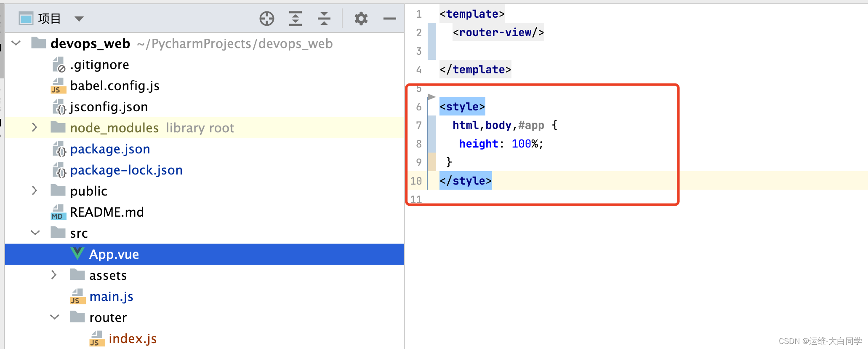Viewport: 868px width, 349px height.
Task: Select README.md file
Action: (107, 212)
